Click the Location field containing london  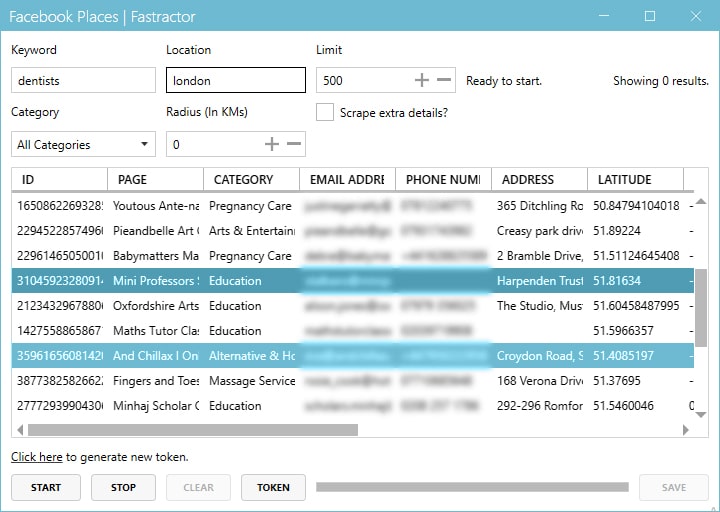[236, 80]
